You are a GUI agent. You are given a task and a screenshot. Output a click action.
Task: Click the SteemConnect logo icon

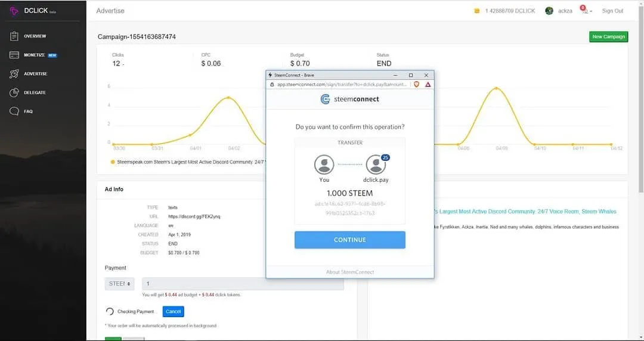click(x=326, y=99)
